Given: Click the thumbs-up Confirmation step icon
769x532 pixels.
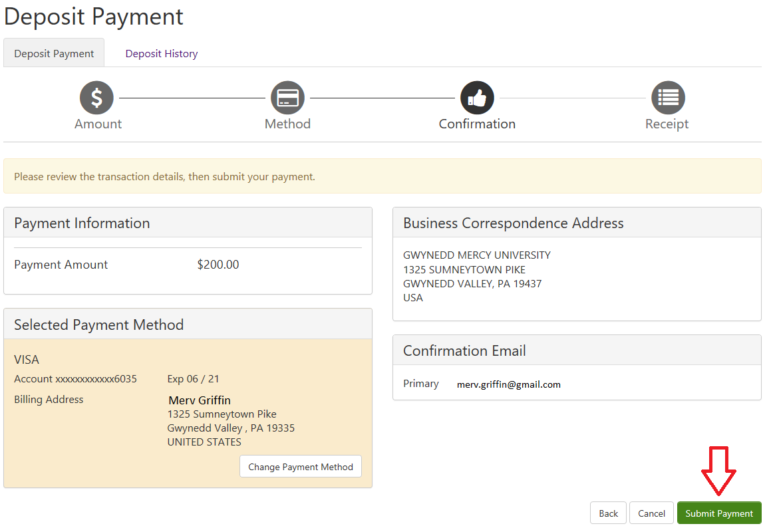Looking at the screenshot, I should [x=477, y=98].
